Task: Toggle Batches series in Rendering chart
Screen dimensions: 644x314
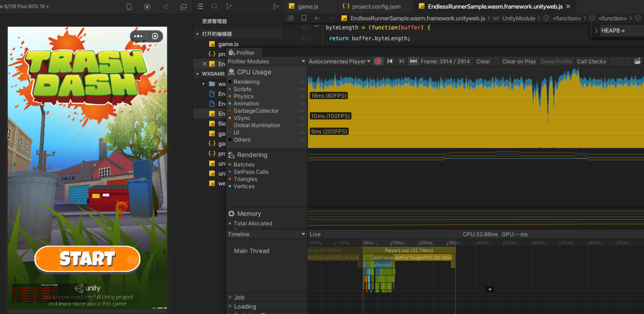Action: (230, 165)
